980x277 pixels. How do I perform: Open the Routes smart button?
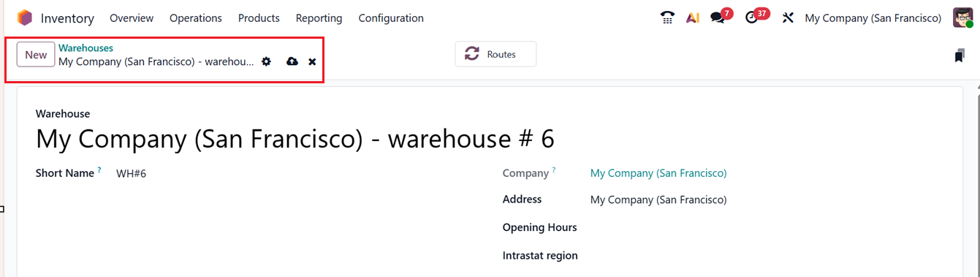click(495, 54)
